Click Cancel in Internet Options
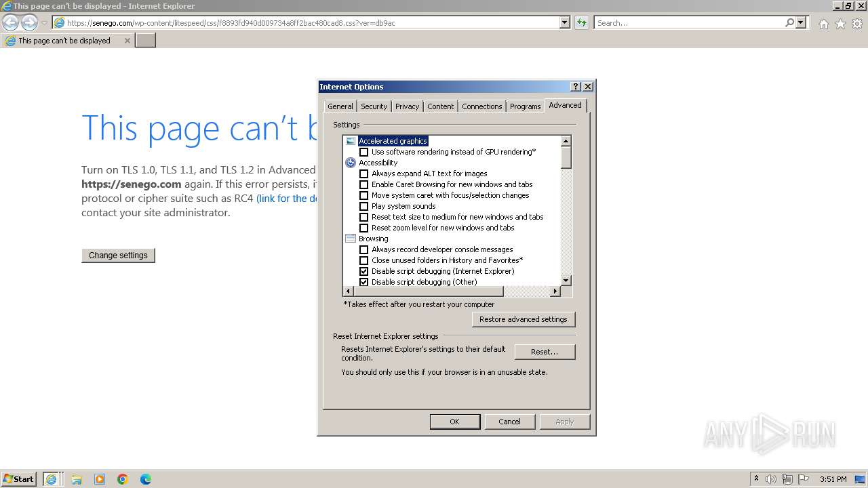This screenshot has width=868, height=488. point(509,422)
